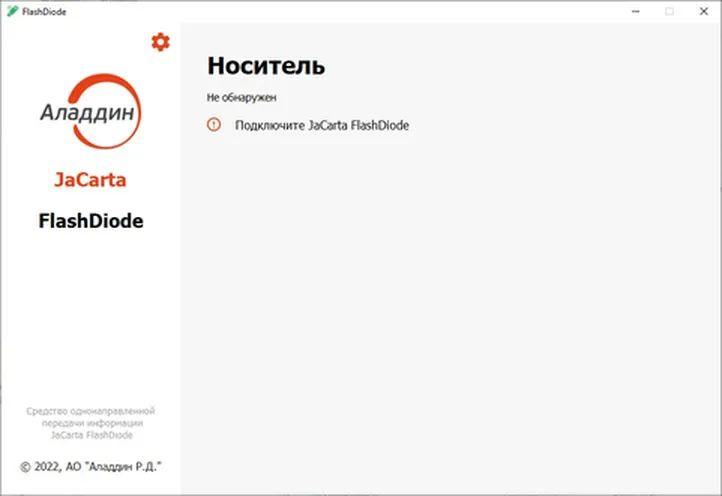722x496 pixels.
Task: Open settings via the orange gear icon
Action: coord(160,42)
